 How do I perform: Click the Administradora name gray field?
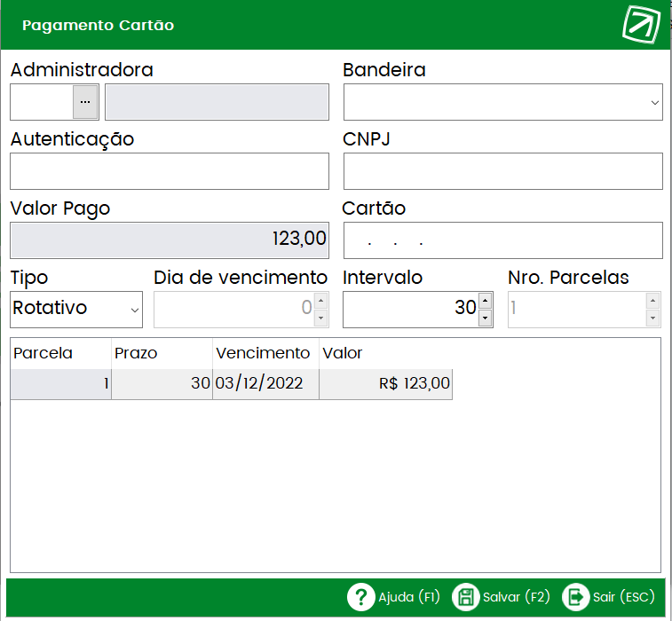(217, 102)
